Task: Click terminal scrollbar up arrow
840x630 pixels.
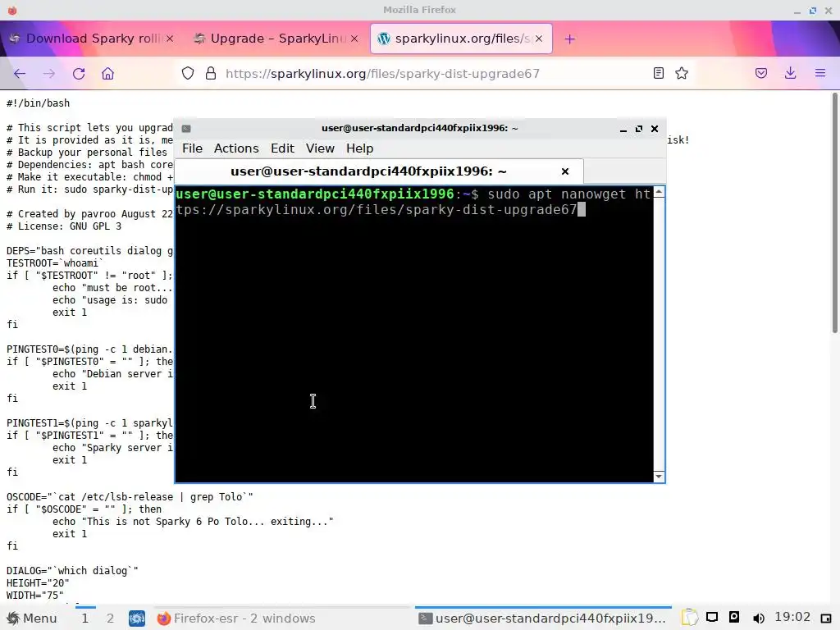Action: point(659,192)
